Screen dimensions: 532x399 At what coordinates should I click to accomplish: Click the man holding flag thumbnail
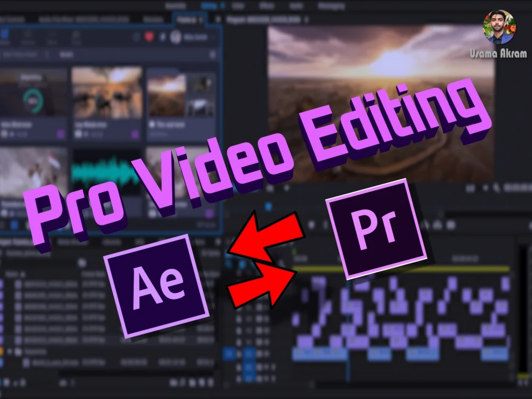(x=33, y=173)
